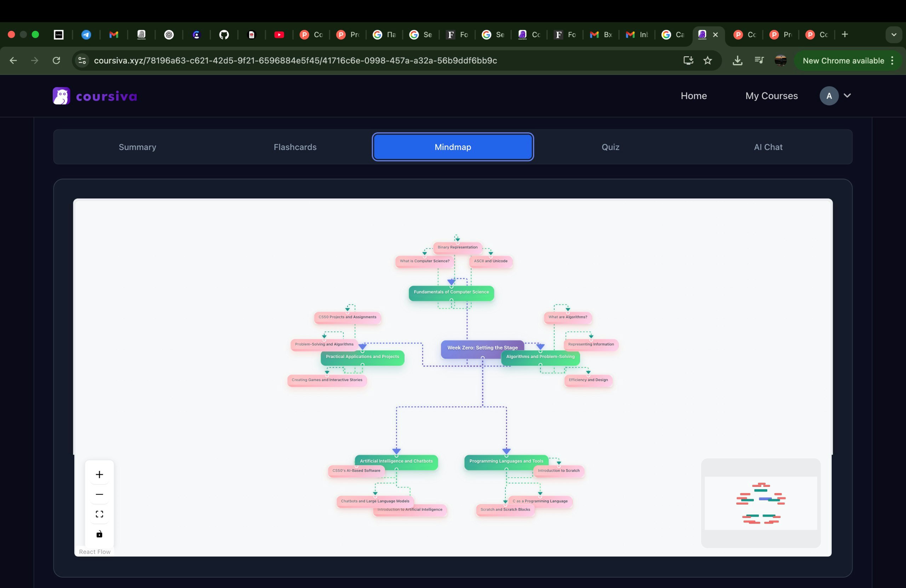
Task: Bookmark this page with the star icon
Action: 707,60
